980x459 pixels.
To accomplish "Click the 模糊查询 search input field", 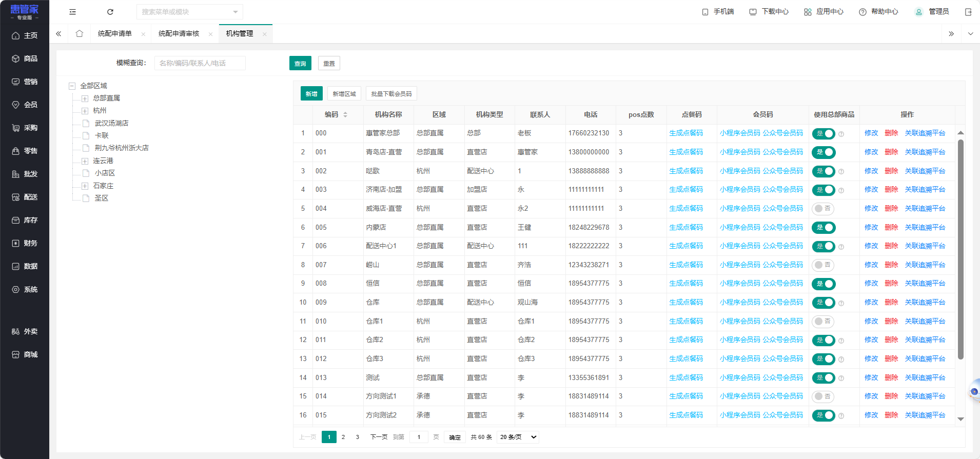I will tap(200, 63).
